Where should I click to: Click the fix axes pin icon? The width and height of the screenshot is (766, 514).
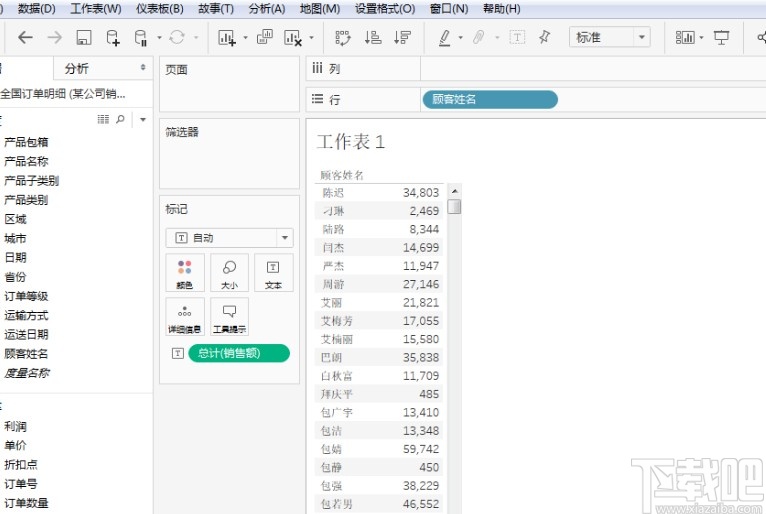click(545, 37)
